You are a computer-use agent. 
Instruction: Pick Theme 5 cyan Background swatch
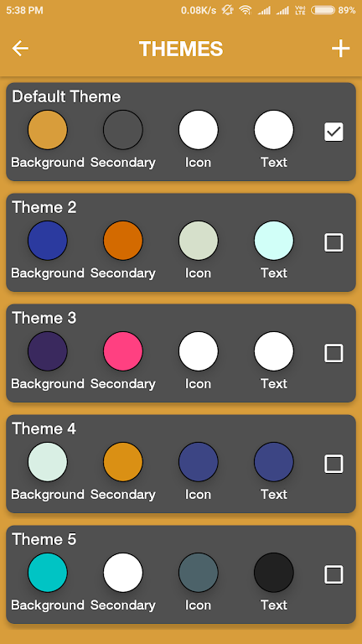pos(48,573)
